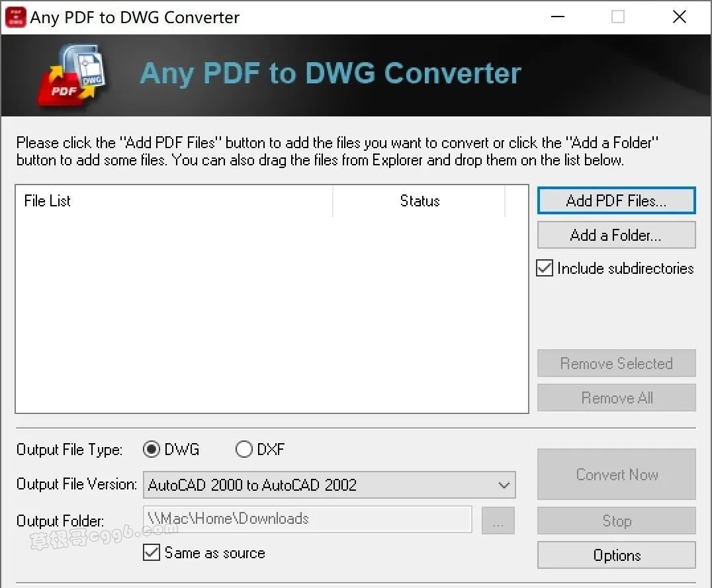Click the Add PDF Files button

[616, 200]
